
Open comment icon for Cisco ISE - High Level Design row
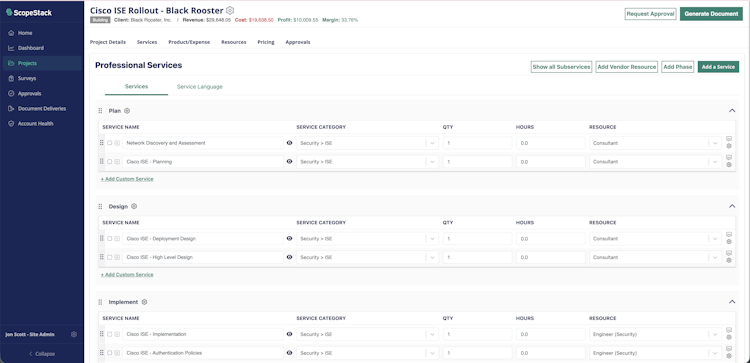tap(729, 253)
